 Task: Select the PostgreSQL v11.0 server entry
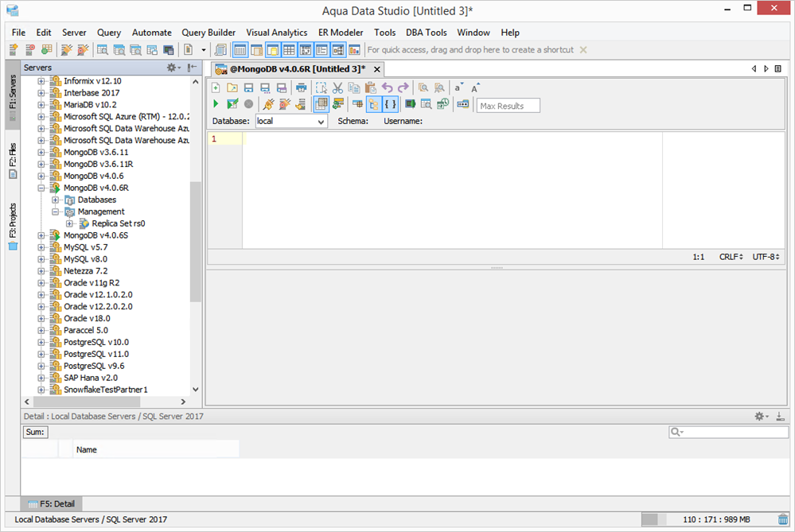(96, 354)
